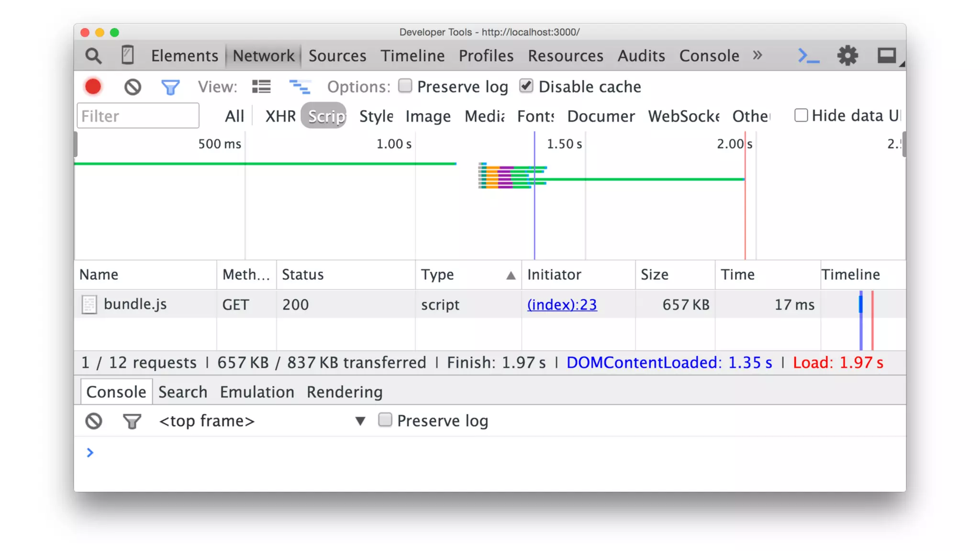Open the settings gear icon
Image resolution: width=980 pixels, height=551 pixels.
point(847,56)
